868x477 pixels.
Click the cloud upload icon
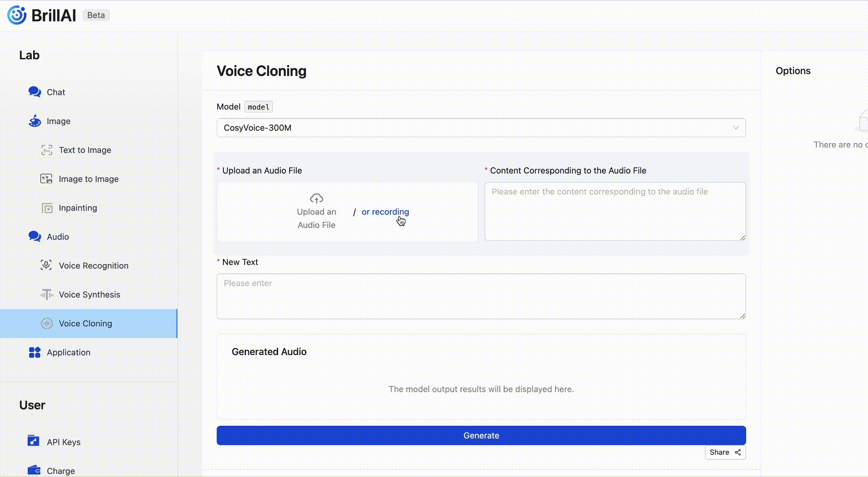[316, 198]
